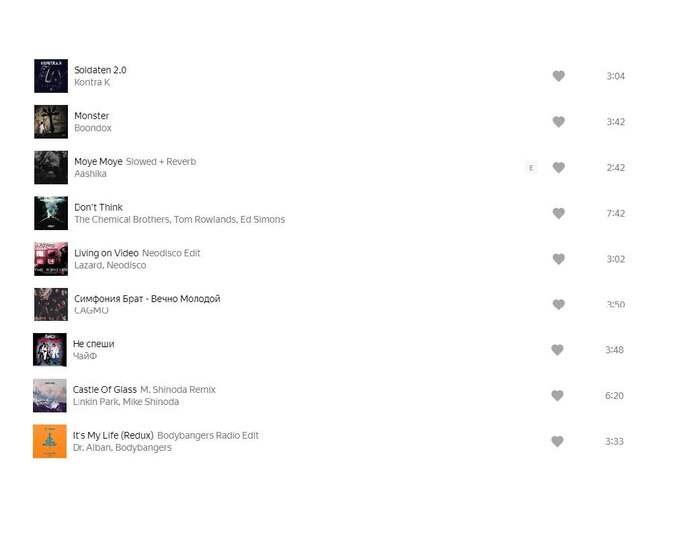The width and height of the screenshot is (700, 551).
Task: Click the Monster album artwork
Action: 51,122
